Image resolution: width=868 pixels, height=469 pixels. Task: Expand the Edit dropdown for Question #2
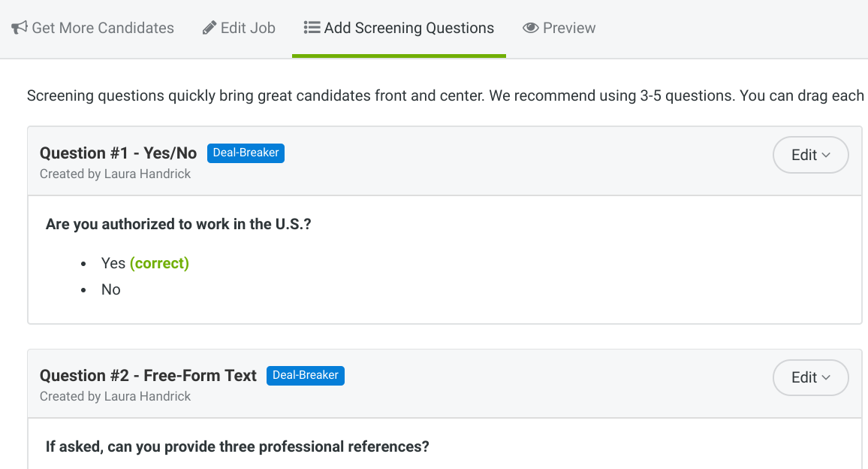810,377
